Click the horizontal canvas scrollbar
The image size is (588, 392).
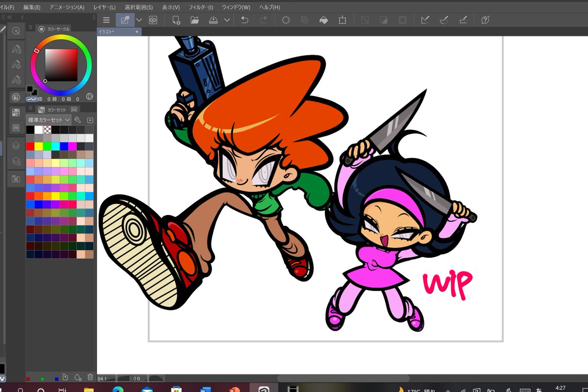(x=343, y=378)
